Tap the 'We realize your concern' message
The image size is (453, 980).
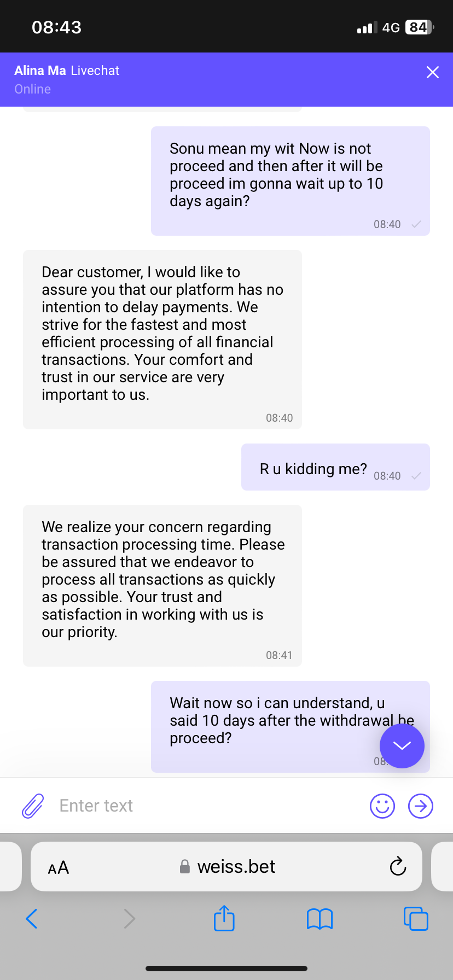[162, 580]
